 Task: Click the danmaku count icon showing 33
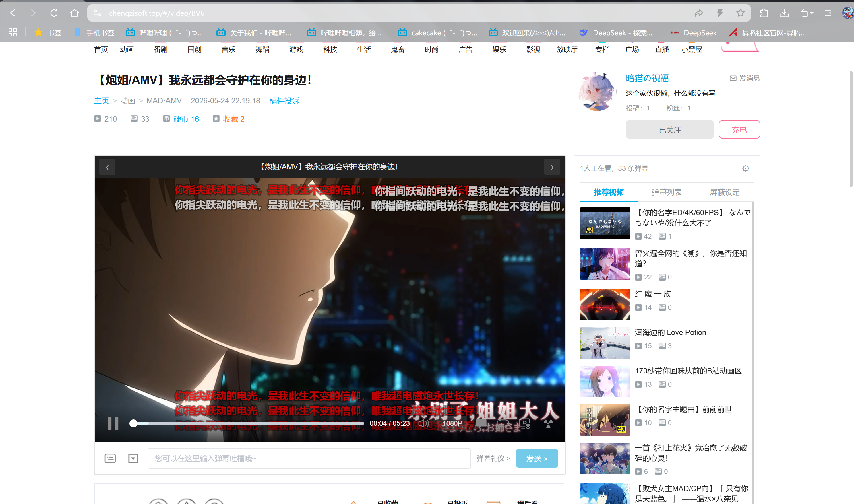point(134,118)
